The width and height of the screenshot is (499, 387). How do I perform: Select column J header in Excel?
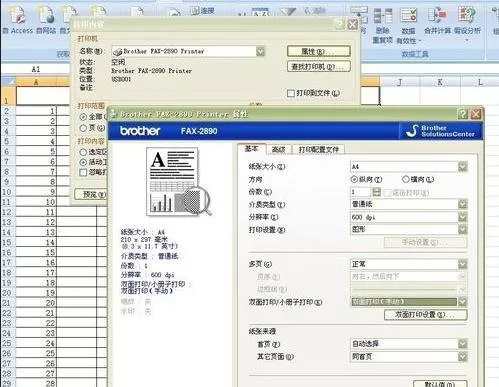click(400, 82)
